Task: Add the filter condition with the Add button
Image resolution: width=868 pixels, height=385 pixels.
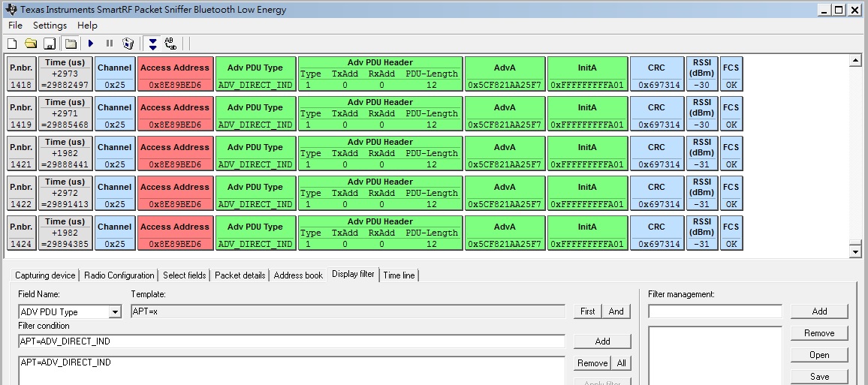Action: click(602, 341)
